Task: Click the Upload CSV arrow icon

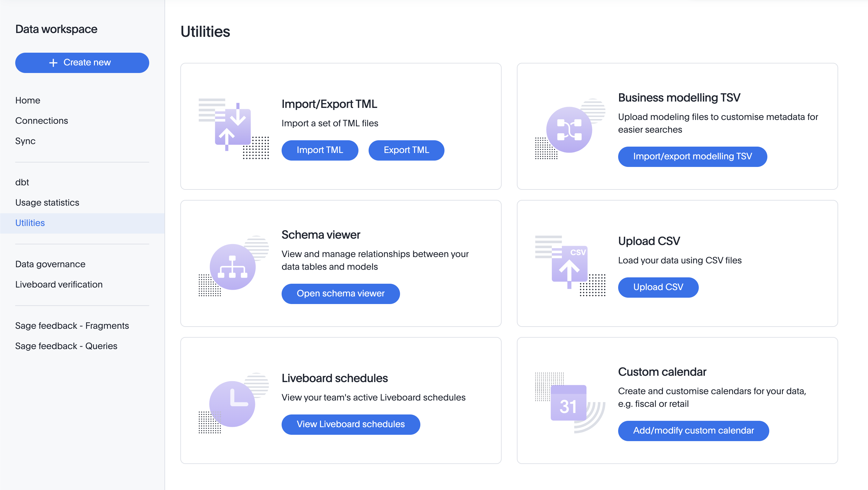Action: [570, 266]
